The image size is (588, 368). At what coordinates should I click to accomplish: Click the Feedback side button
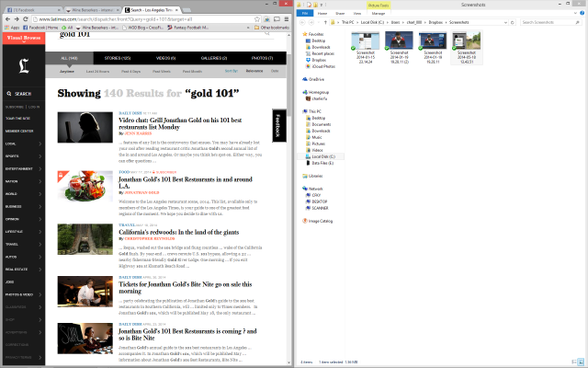[278, 125]
